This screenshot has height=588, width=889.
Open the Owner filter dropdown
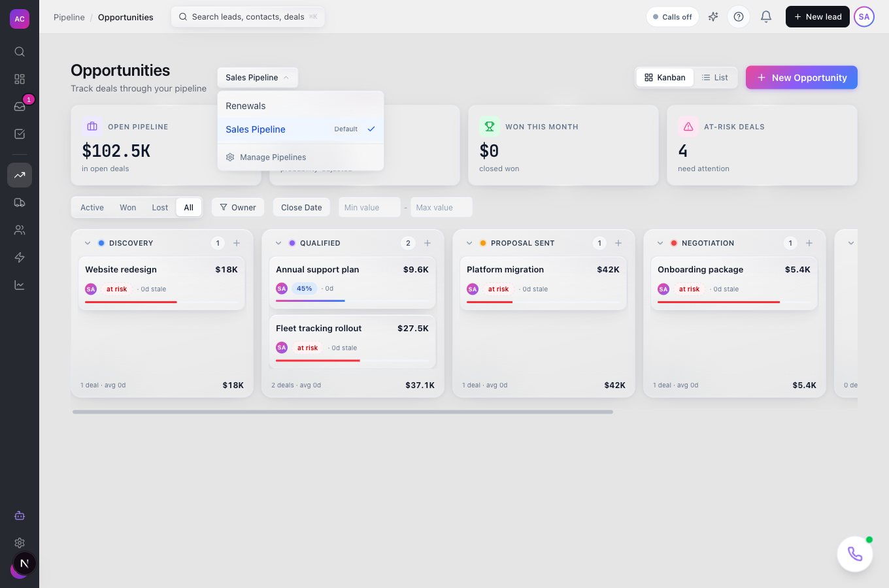tap(238, 208)
